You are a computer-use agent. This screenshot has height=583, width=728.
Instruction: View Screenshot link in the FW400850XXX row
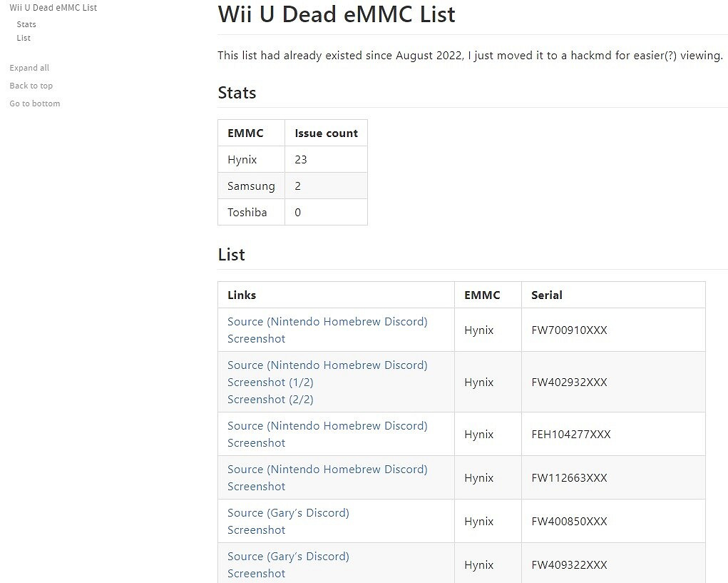(256, 529)
